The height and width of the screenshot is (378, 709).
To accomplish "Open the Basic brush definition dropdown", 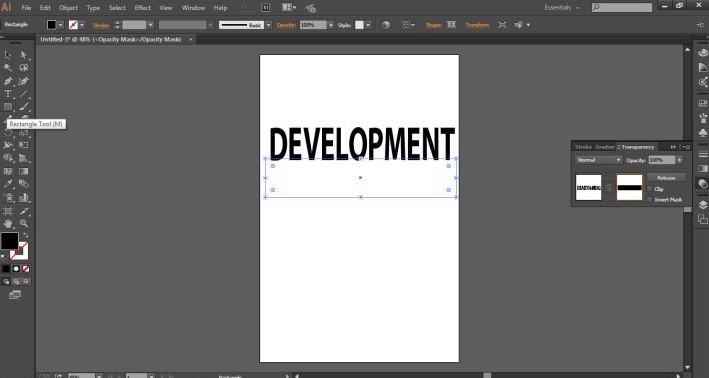I will coord(268,25).
